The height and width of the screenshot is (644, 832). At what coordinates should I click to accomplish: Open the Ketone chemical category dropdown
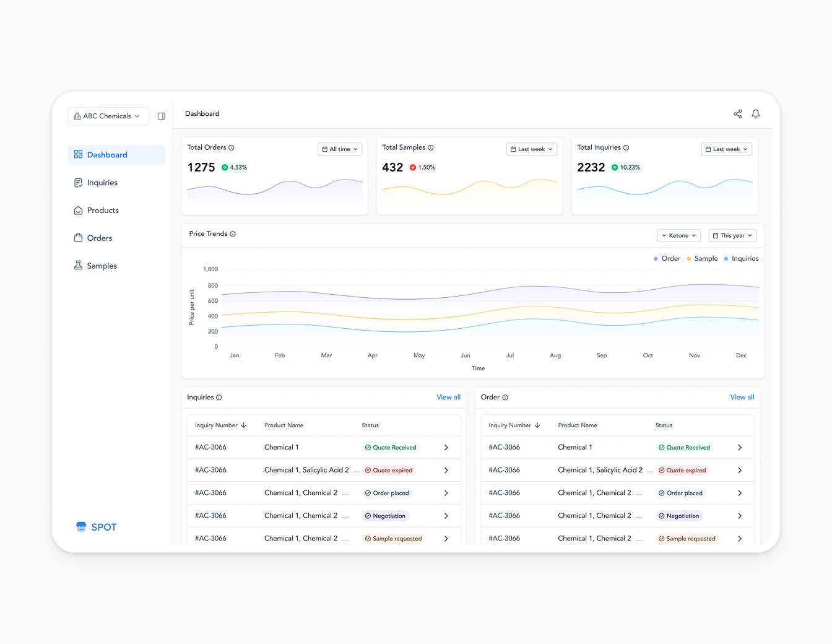tap(678, 235)
